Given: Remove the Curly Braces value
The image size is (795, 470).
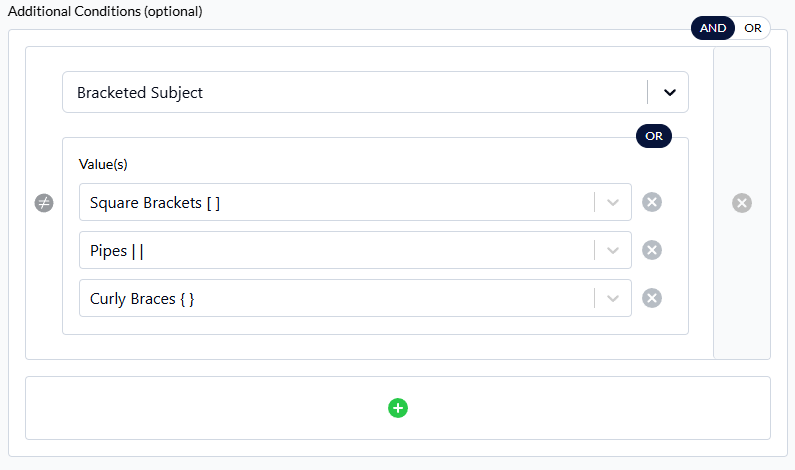Looking at the screenshot, I should [652, 298].
